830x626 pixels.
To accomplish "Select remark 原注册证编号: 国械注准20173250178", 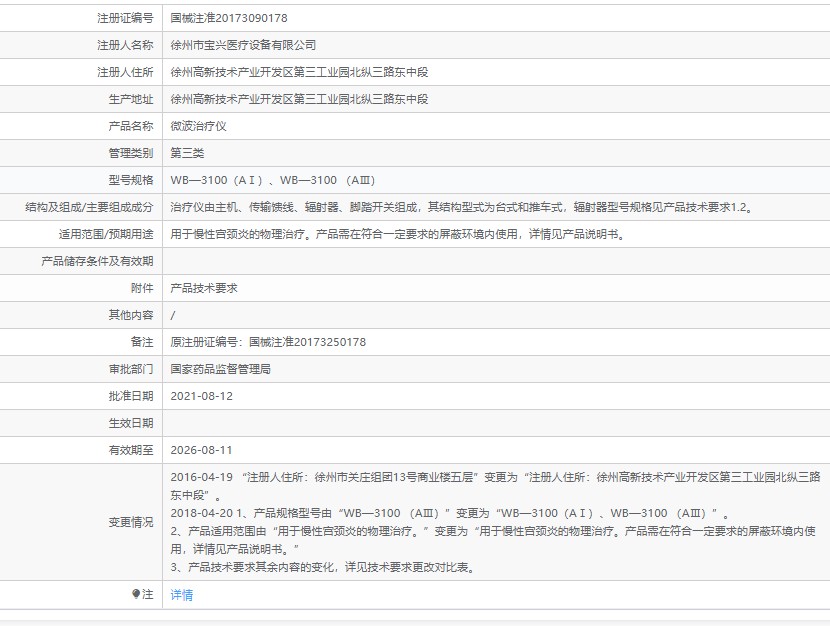I will coord(268,342).
